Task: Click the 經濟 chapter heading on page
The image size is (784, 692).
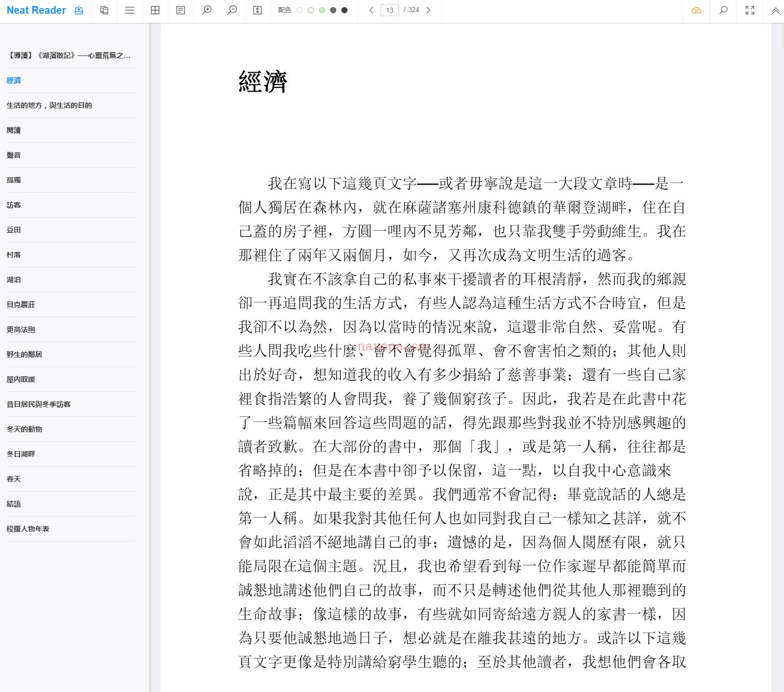Action: pos(263,82)
